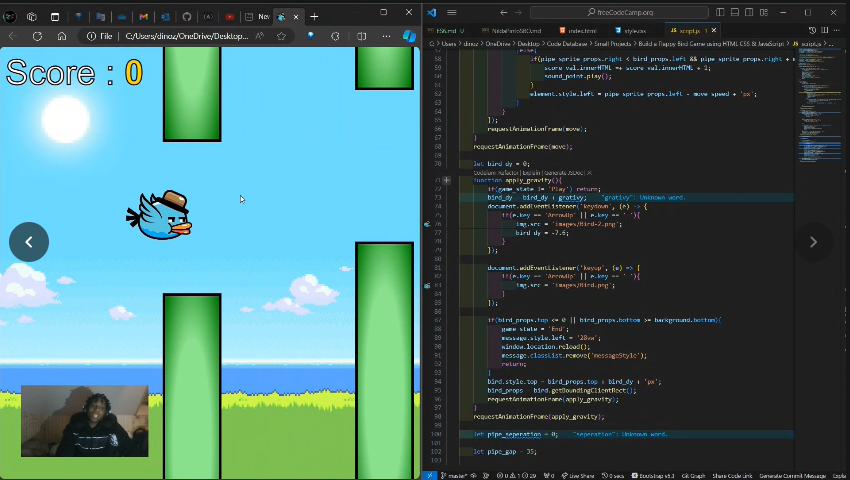
Task: Click the Code Database breadcrumb segment
Action: click(566, 43)
